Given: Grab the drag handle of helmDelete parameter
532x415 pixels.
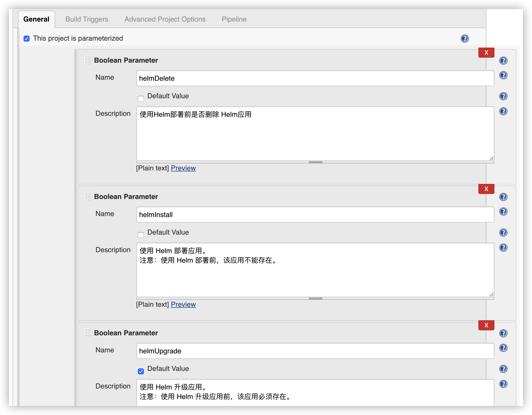Looking at the screenshot, I should (x=87, y=60).
